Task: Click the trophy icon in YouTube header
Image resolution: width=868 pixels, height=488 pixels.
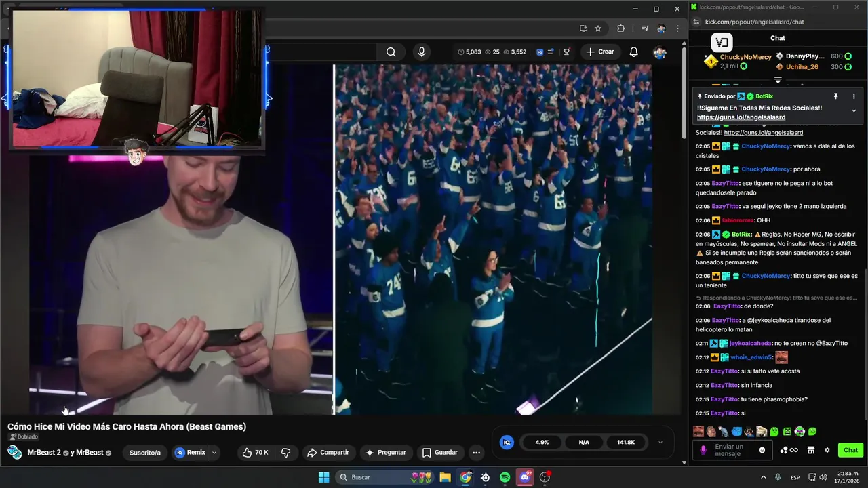Action: tap(566, 52)
